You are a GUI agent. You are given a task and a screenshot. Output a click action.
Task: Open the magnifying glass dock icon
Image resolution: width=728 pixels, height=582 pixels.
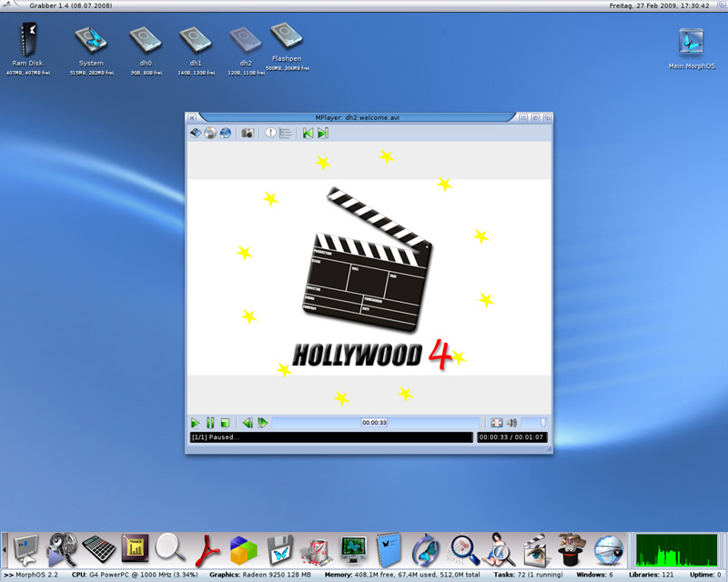[170, 548]
